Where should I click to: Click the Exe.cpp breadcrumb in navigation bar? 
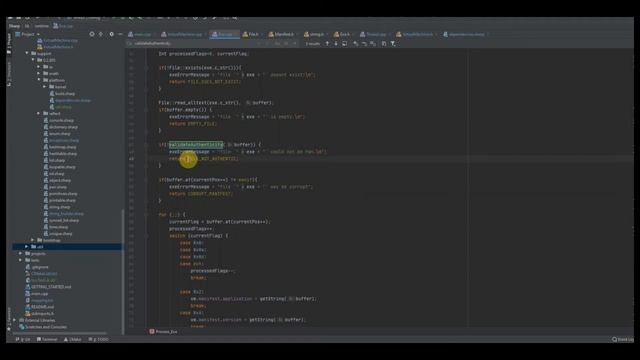63,26
